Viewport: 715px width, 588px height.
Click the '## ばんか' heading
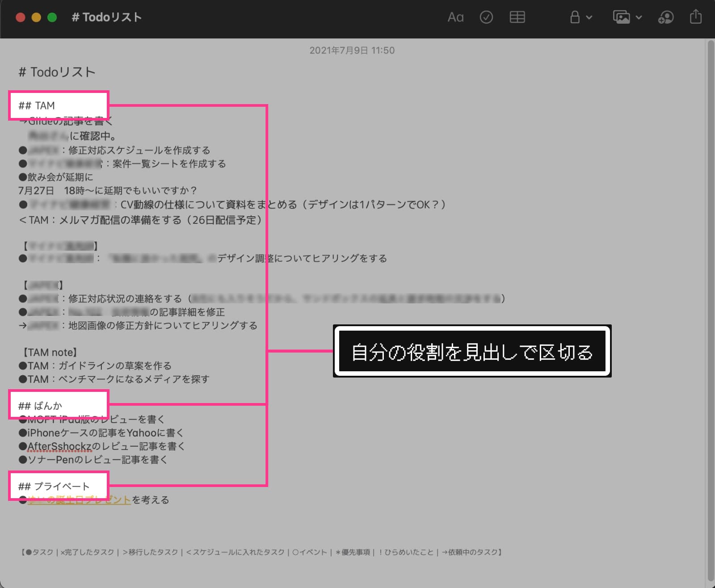(x=40, y=406)
